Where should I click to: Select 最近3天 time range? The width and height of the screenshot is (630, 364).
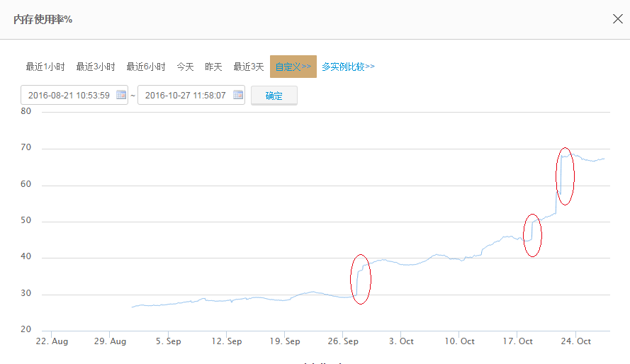[249, 67]
